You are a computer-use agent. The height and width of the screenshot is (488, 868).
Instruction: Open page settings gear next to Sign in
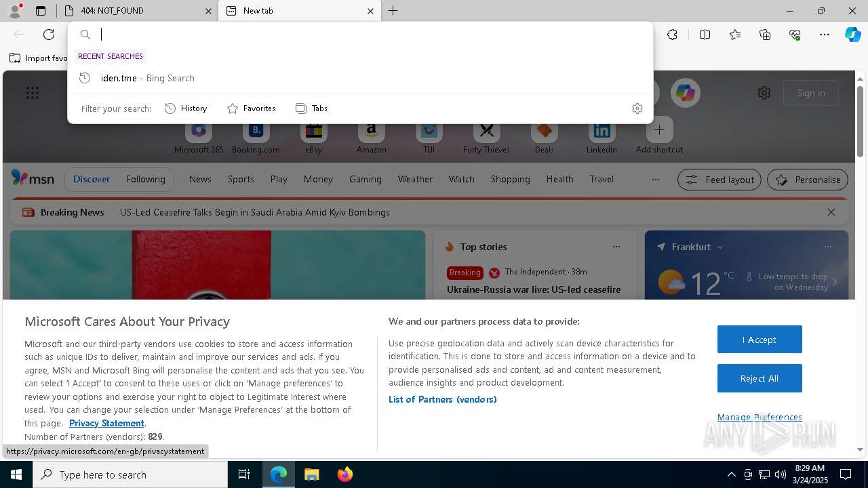[x=764, y=93]
